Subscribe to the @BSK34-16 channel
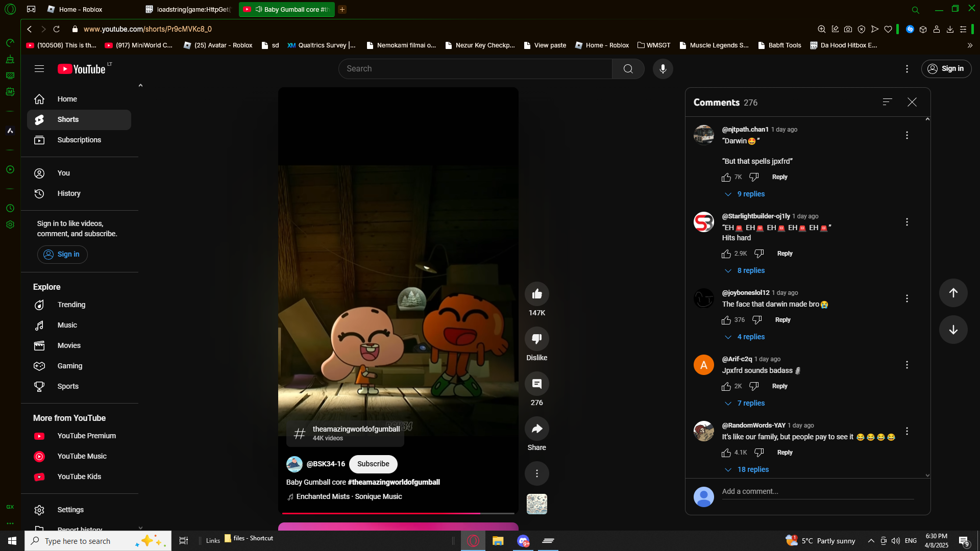The height and width of the screenshot is (551, 980). click(x=373, y=464)
